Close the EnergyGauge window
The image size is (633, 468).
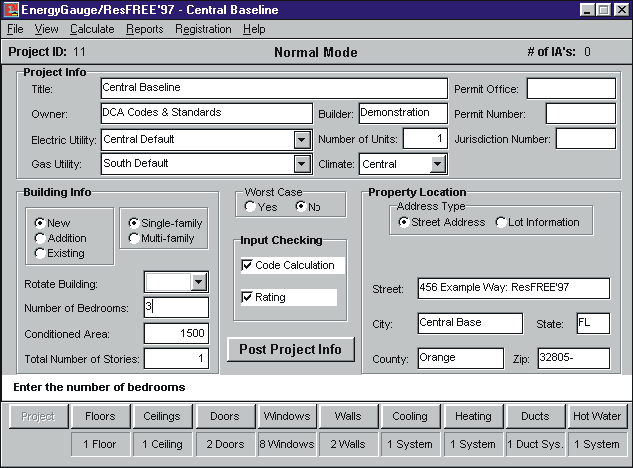(x=621, y=10)
